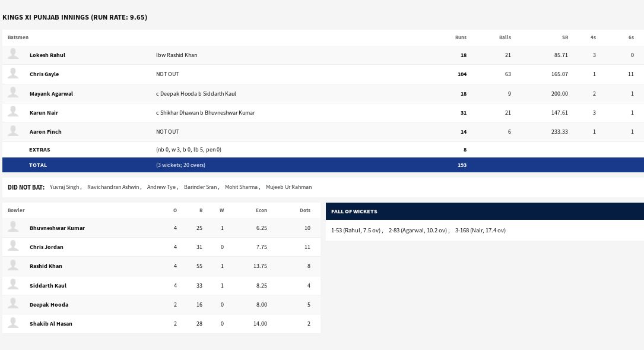The width and height of the screenshot is (644, 350).
Task: Click the 6s column header
Action: pyautogui.click(x=631, y=37)
